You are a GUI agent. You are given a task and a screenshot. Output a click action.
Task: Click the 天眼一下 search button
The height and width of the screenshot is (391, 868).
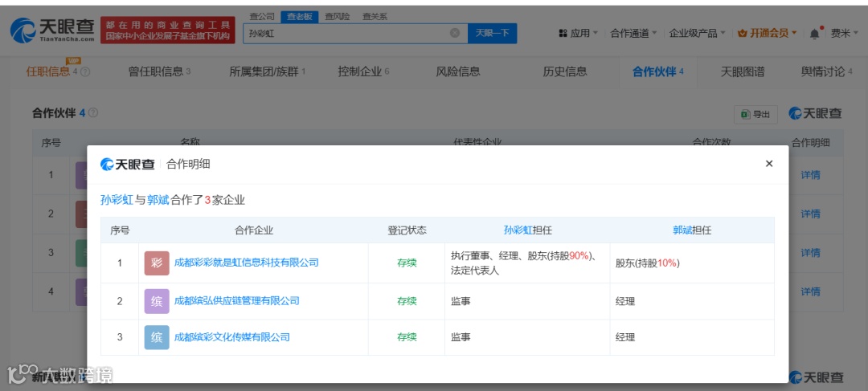492,33
